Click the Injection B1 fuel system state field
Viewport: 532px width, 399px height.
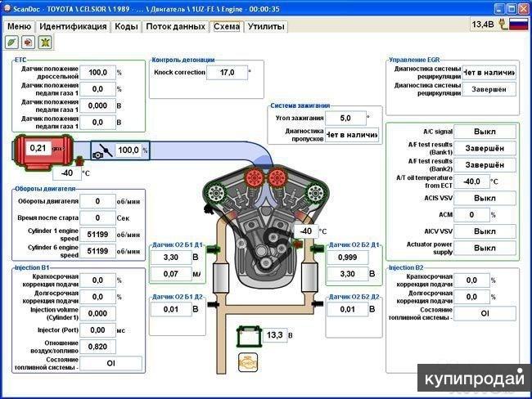[x=111, y=363]
